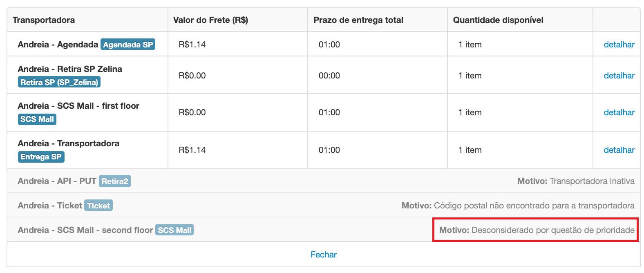Open detalhar for Andreia - Retira SP Zelina
The width and height of the screenshot is (644, 273).
619,76
